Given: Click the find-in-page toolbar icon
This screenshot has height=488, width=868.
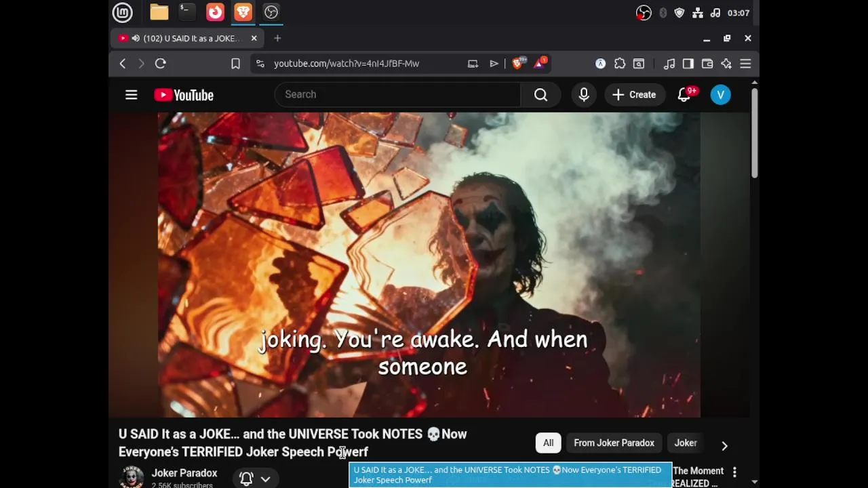Looking at the screenshot, I should point(639,64).
